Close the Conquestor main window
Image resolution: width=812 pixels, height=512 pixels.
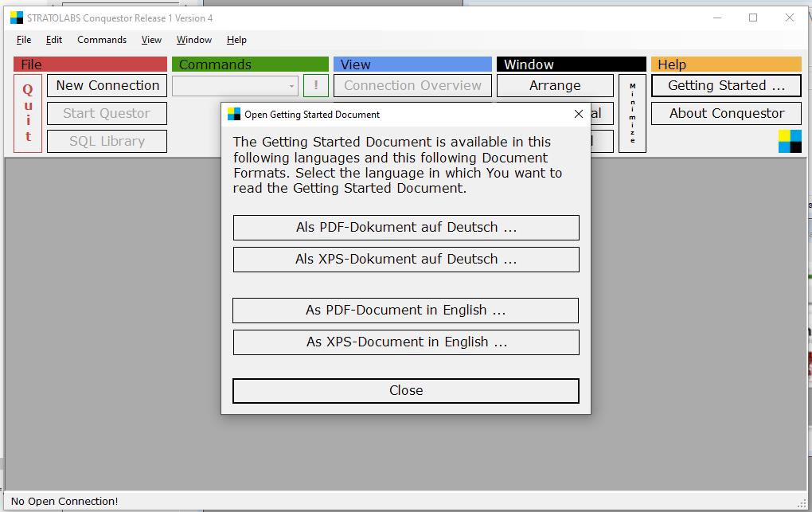tap(789, 18)
